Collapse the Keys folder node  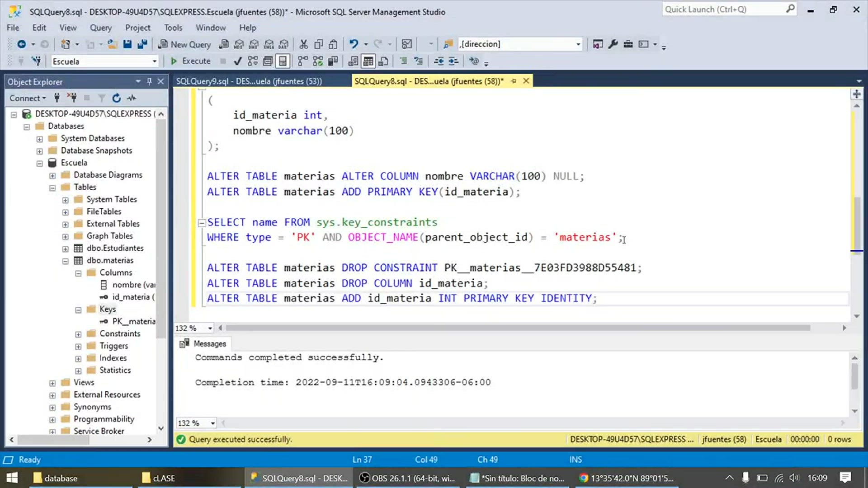point(78,310)
